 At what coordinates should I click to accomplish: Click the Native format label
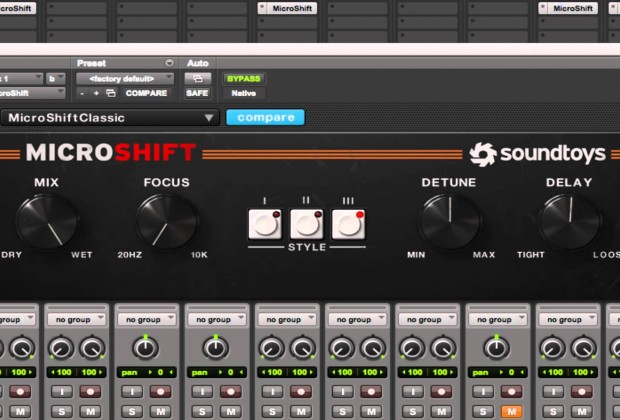click(x=244, y=93)
